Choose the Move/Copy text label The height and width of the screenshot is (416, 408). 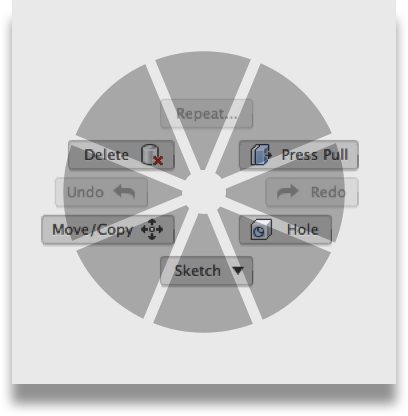tap(93, 230)
